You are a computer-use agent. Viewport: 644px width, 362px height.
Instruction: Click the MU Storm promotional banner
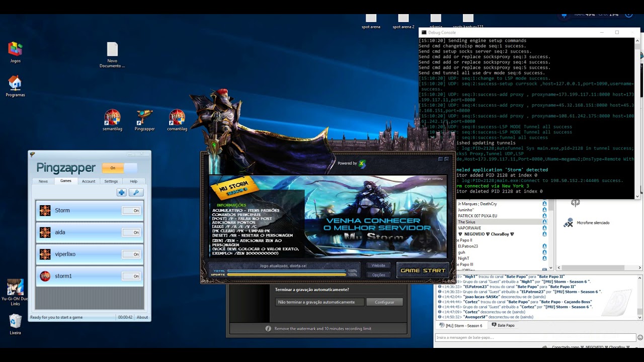coord(328,217)
